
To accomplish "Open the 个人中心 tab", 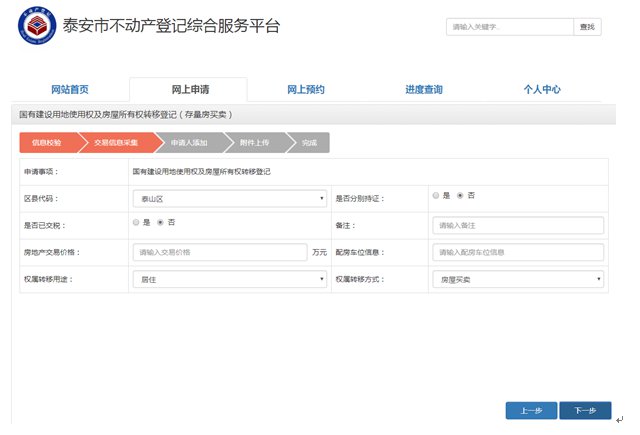I will pos(542,90).
